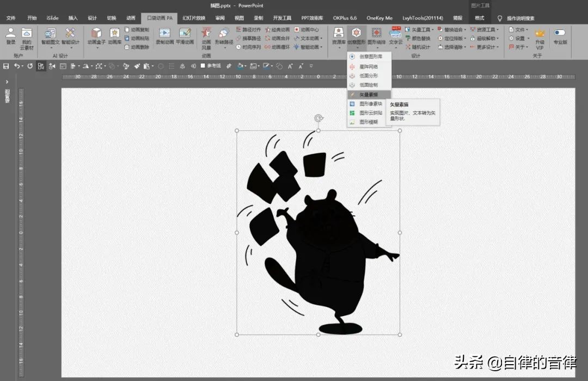This screenshot has width=588, height=381.
Task: Expand 矢量工具 dropdown
Action: click(x=432, y=29)
